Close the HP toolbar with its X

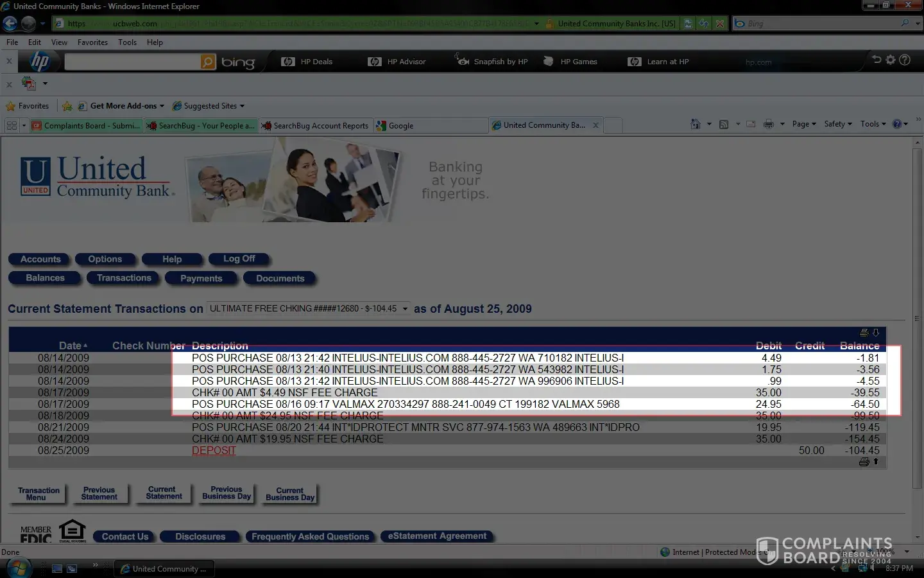(9, 62)
